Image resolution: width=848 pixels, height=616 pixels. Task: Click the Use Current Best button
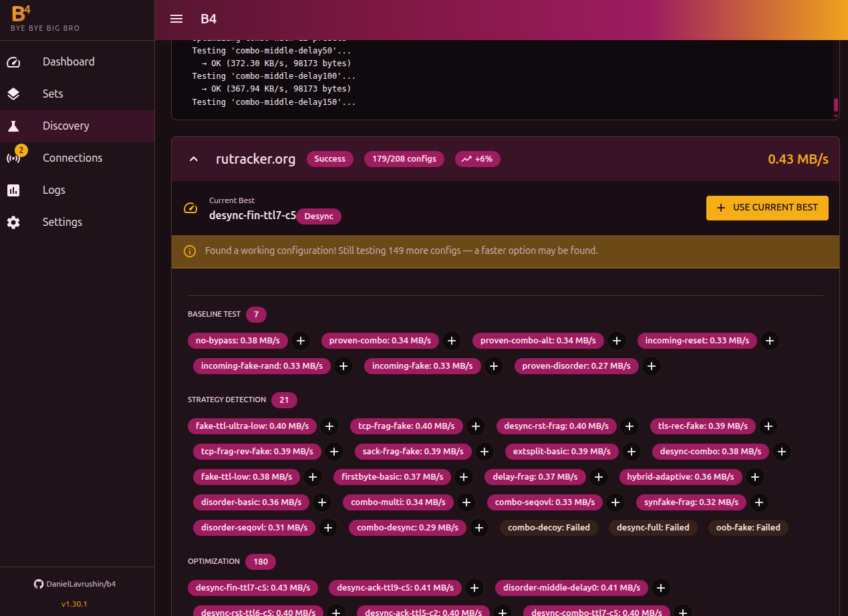pos(767,208)
